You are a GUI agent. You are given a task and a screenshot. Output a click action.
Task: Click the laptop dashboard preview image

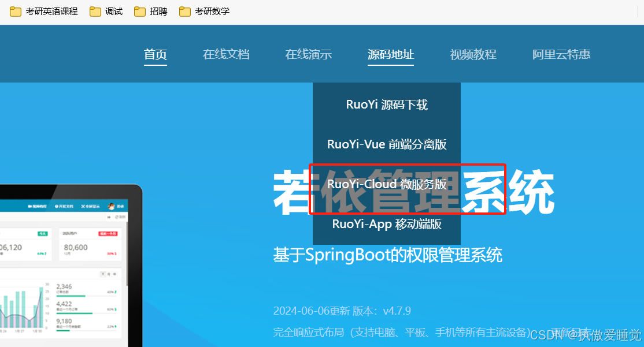pyautogui.click(x=70, y=266)
